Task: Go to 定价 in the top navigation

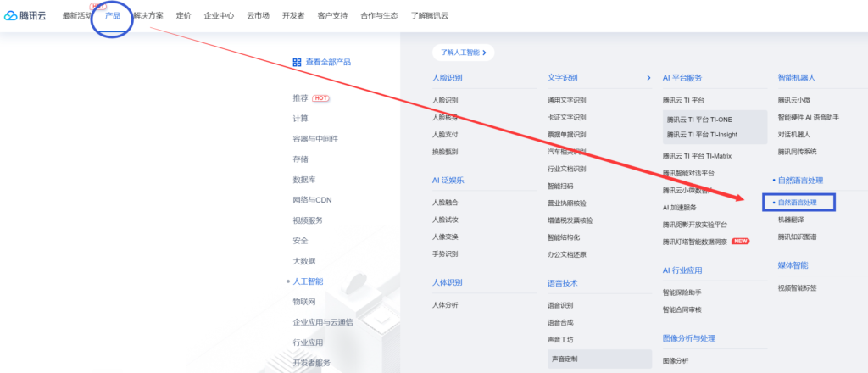Action: pyautogui.click(x=184, y=15)
